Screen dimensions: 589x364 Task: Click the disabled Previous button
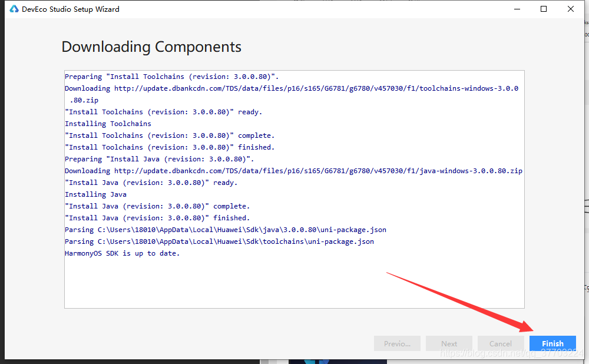pyautogui.click(x=397, y=343)
